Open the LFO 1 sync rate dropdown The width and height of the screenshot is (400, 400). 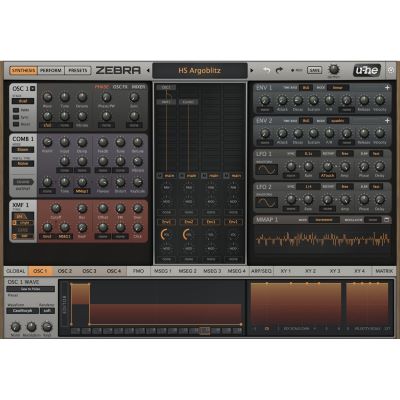(308, 154)
